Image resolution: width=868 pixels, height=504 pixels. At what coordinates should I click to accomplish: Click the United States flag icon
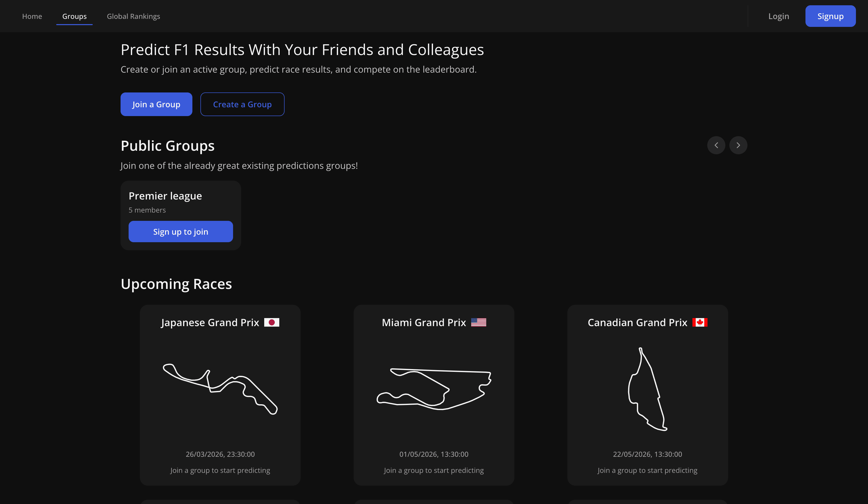(478, 322)
